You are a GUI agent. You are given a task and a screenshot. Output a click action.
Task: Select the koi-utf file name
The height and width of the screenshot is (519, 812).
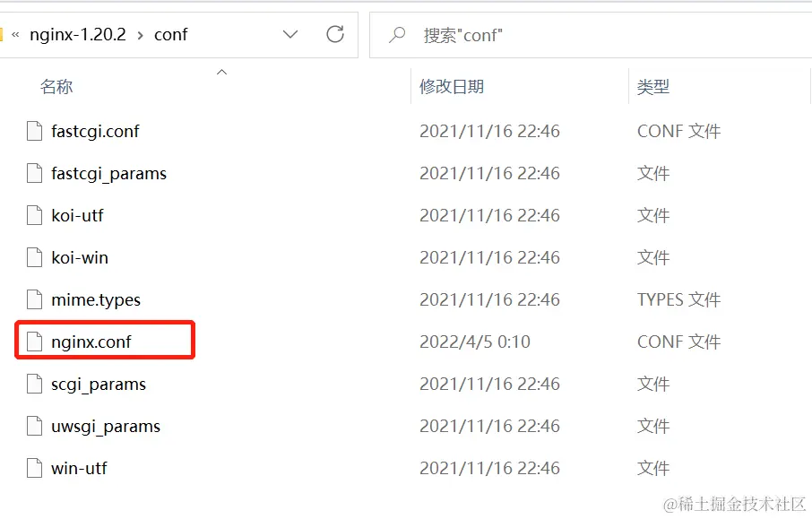(x=77, y=215)
